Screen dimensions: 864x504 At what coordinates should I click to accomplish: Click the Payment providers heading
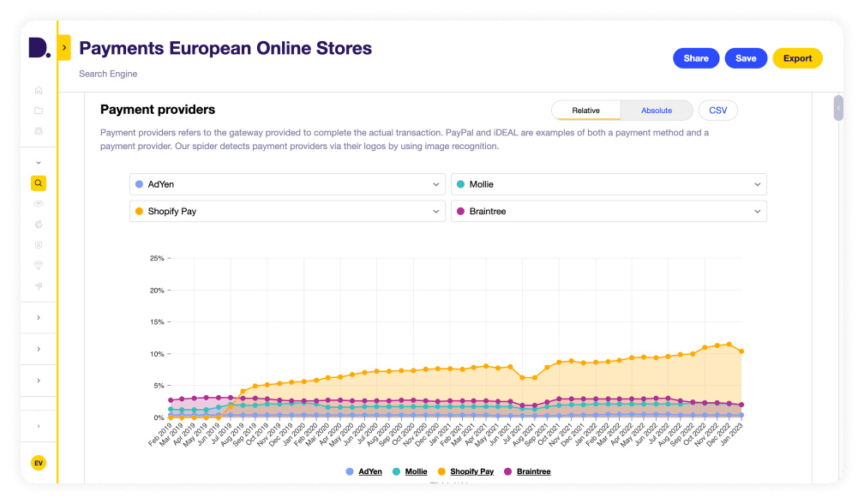(158, 110)
